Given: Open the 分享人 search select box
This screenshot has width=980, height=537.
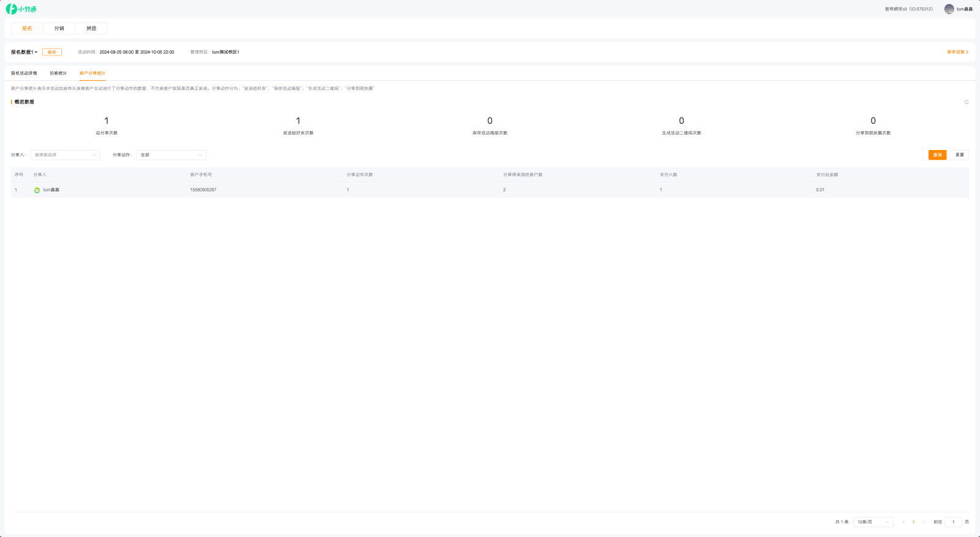Looking at the screenshot, I should [65, 155].
